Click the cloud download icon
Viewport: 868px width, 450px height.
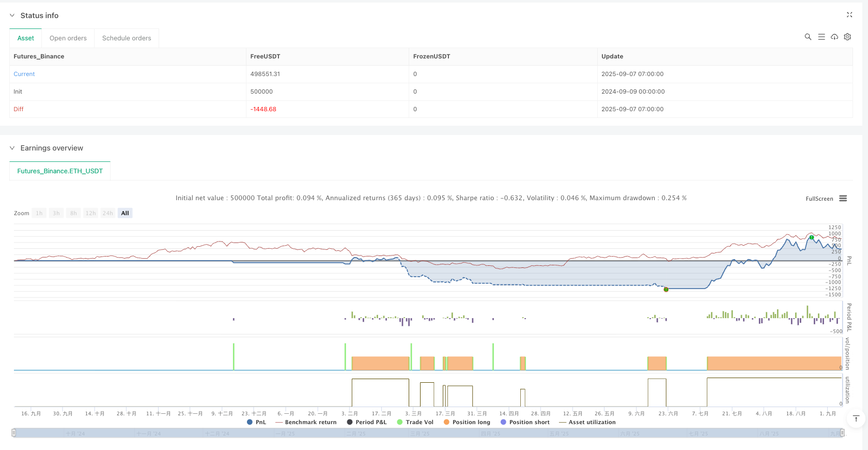click(x=834, y=37)
